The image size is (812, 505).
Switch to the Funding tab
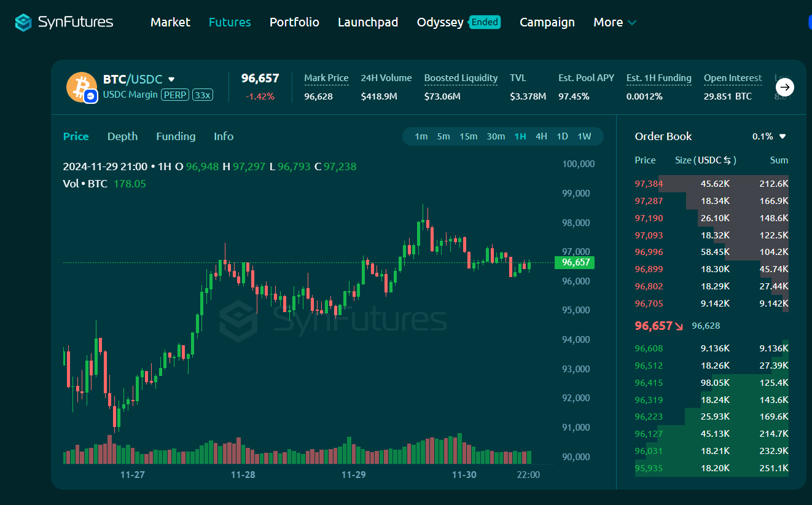[176, 136]
